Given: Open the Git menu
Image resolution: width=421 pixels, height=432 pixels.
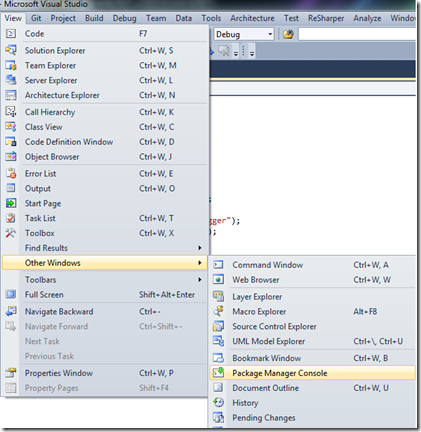Looking at the screenshot, I should (36, 18).
